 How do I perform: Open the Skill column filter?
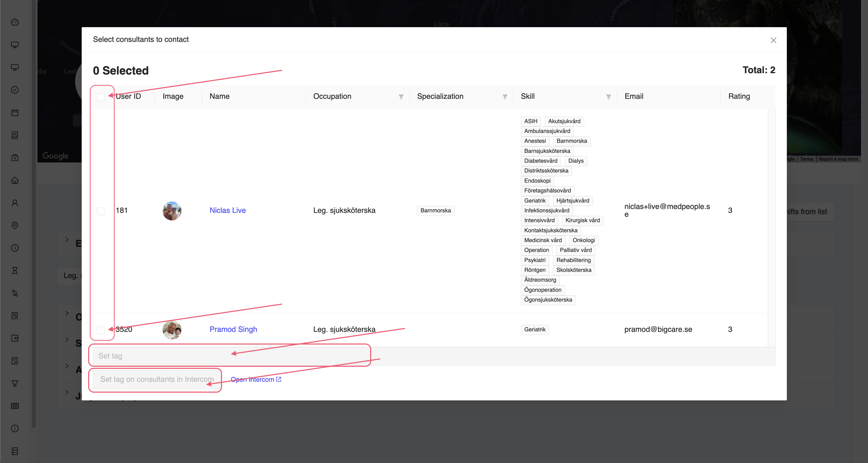click(608, 97)
